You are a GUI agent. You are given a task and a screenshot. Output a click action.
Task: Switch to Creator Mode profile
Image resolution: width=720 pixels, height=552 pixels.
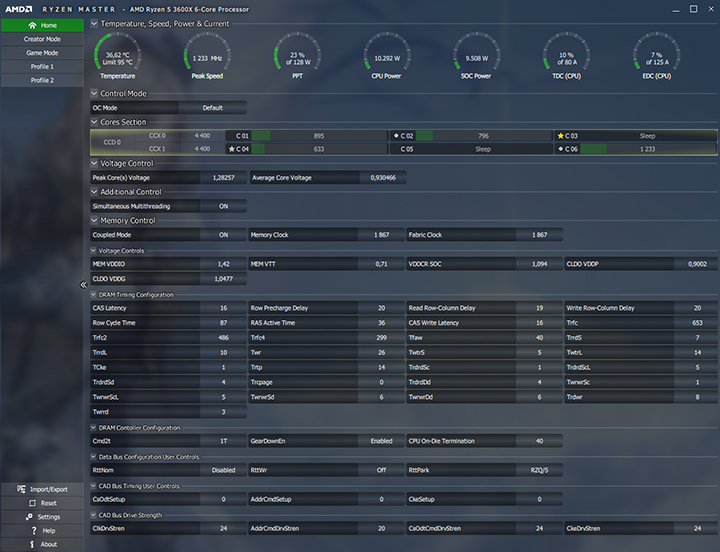click(x=42, y=39)
